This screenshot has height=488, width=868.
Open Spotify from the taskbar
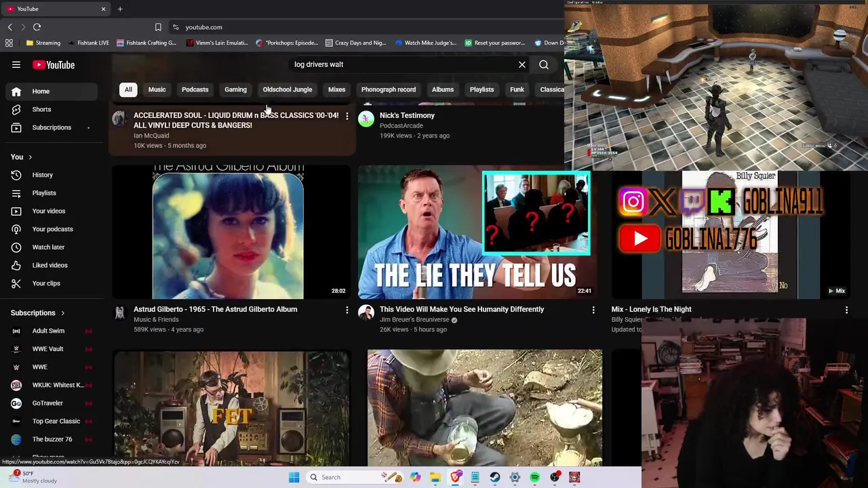pos(534,477)
